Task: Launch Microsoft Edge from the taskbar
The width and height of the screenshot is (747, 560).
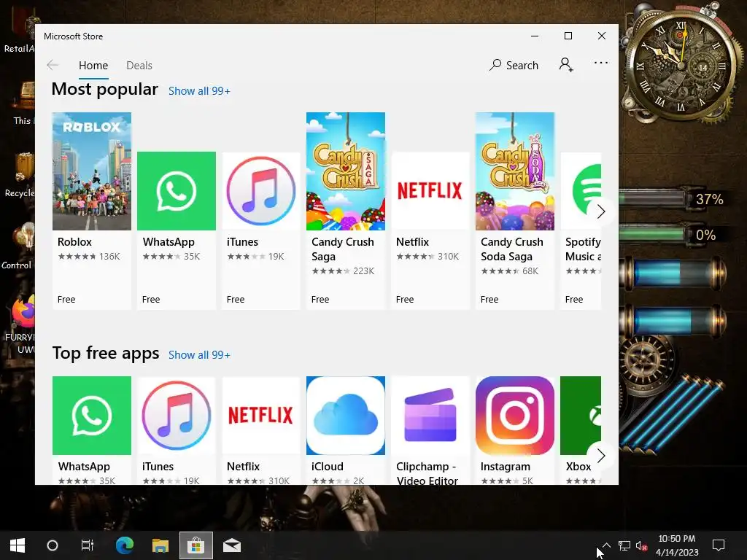Action: pos(124,545)
